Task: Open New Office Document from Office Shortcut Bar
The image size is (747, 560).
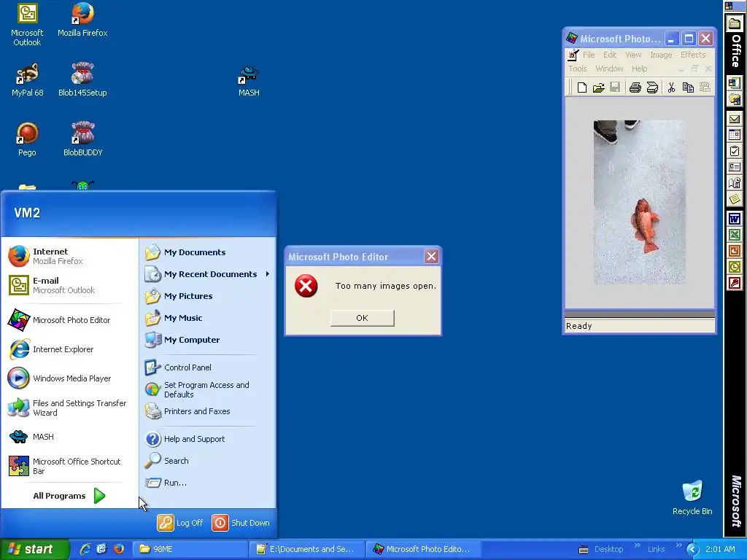Action: pos(734,83)
